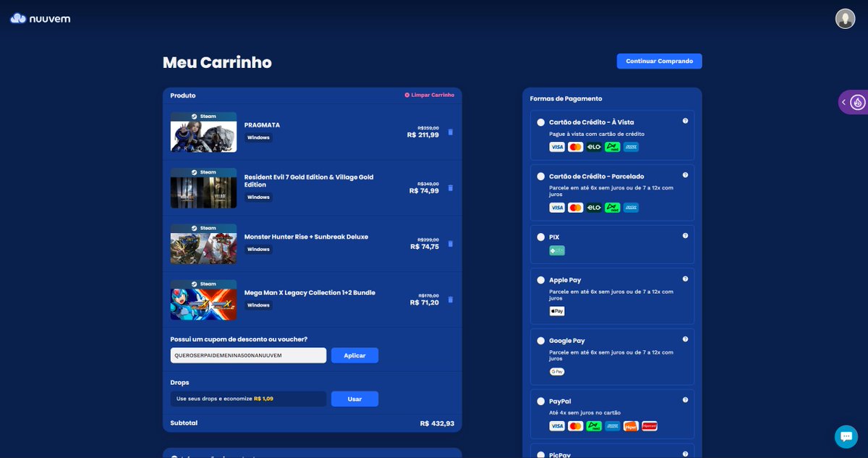Screen dimensions: 868x458
Task: Click the subtotal amount R$ 432,93
Action: (437, 423)
